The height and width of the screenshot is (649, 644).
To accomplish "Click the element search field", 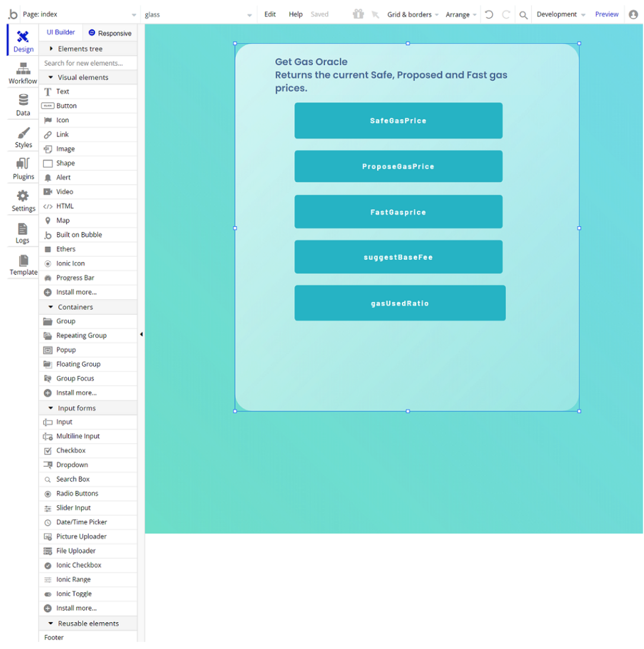I will coord(83,63).
